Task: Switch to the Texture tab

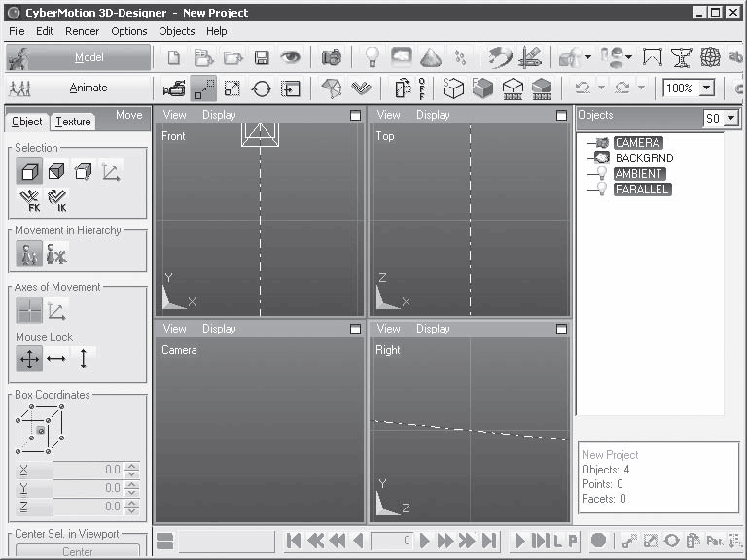Action: coord(73,122)
